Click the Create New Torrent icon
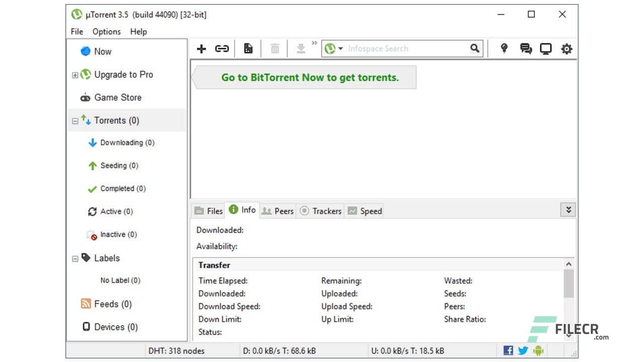Image resolution: width=644 pixels, height=362 pixels. (x=248, y=48)
